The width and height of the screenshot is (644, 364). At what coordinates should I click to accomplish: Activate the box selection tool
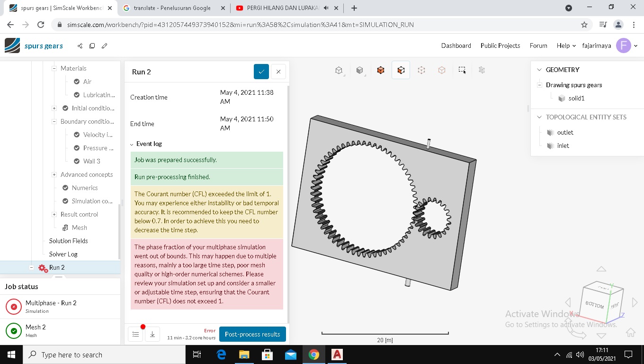(x=462, y=70)
